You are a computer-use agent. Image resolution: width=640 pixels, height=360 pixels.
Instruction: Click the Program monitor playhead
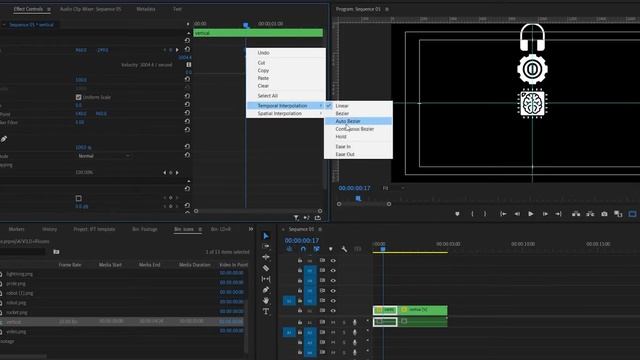(x=358, y=199)
